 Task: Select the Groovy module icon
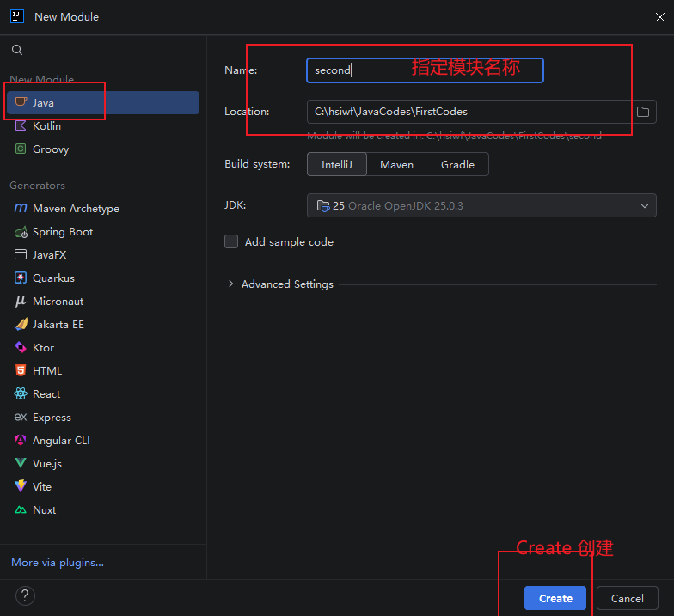coord(21,149)
